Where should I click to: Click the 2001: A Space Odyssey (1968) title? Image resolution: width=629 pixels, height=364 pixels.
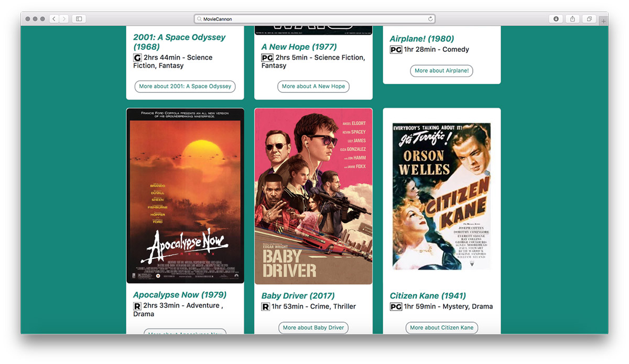179,42
